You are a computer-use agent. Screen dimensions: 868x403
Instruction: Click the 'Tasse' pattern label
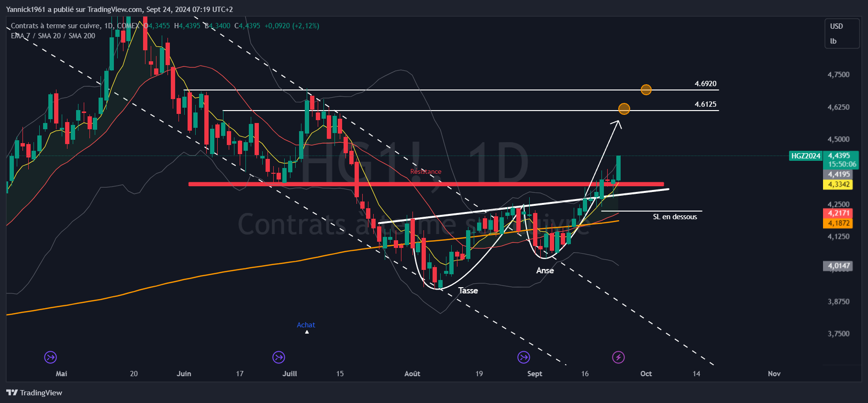[468, 291]
